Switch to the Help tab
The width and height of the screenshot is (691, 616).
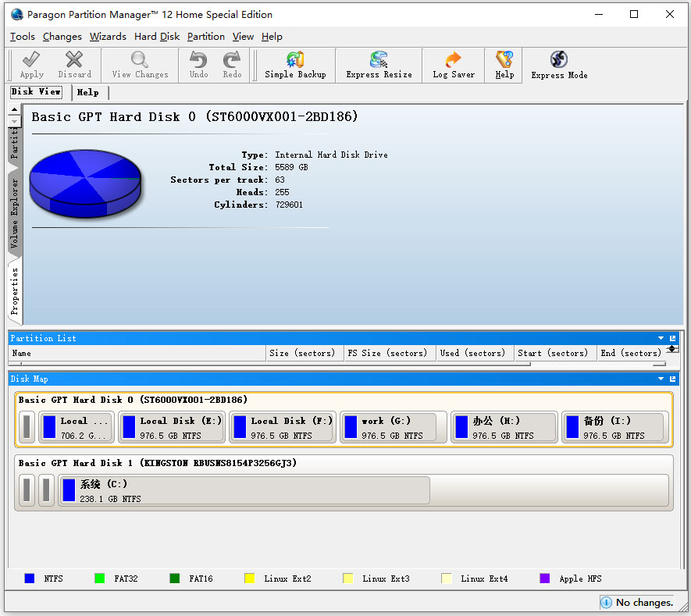click(88, 92)
